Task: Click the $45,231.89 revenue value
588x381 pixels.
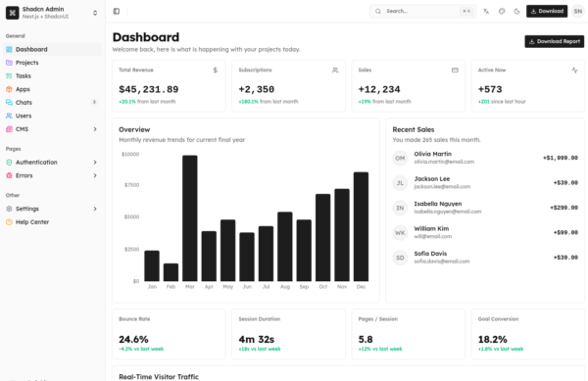Action: [x=149, y=89]
